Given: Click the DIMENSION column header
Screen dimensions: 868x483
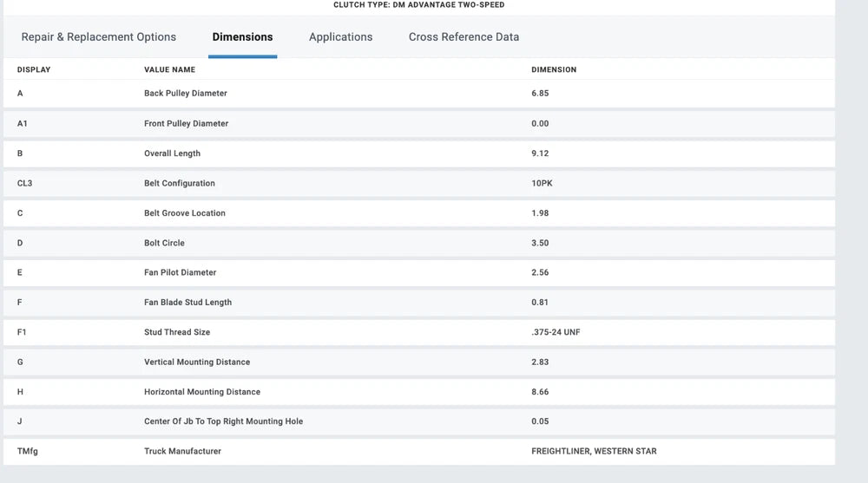Looking at the screenshot, I should [553, 69].
